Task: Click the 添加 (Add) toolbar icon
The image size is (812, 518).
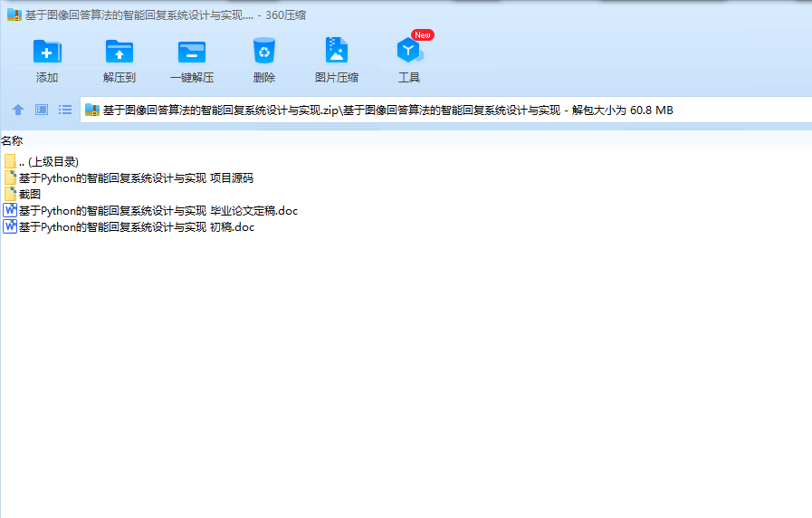Action: [47, 52]
